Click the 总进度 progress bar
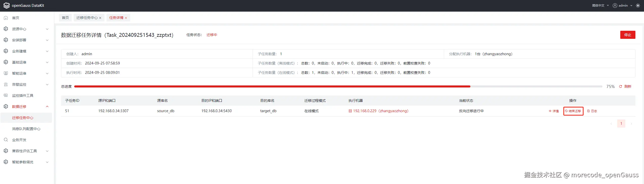644x184 pixels. (338, 86)
